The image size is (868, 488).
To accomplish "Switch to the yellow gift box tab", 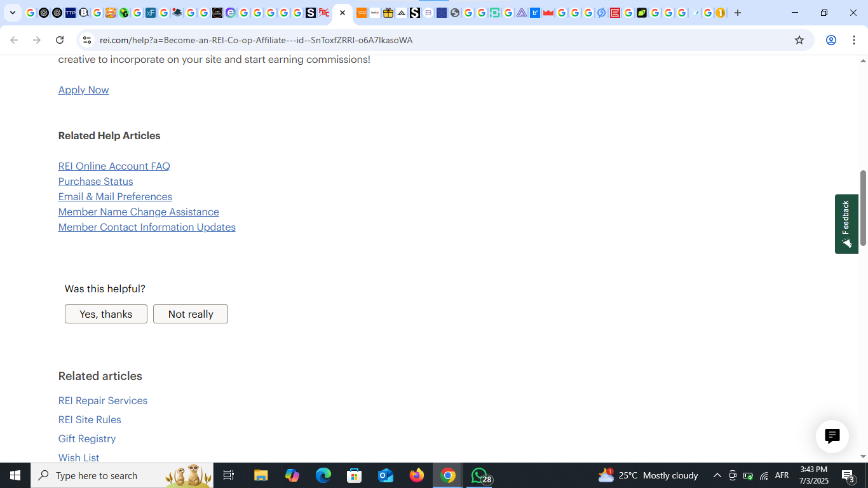I will tap(388, 13).
